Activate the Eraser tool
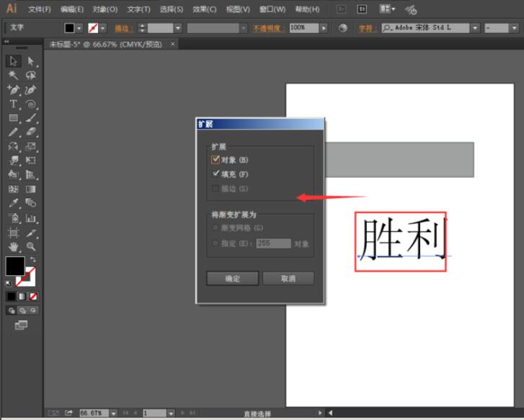 click(31, 132)
